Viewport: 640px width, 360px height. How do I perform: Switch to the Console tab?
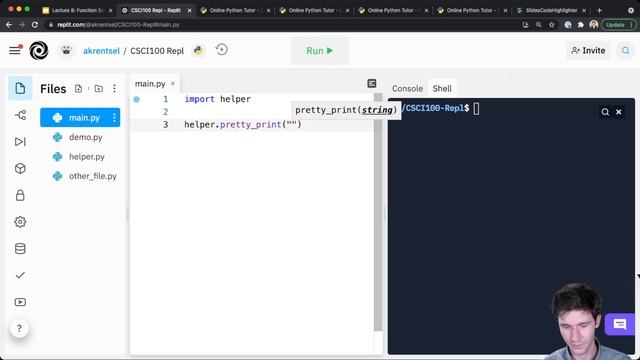click(x=407, y=89)
